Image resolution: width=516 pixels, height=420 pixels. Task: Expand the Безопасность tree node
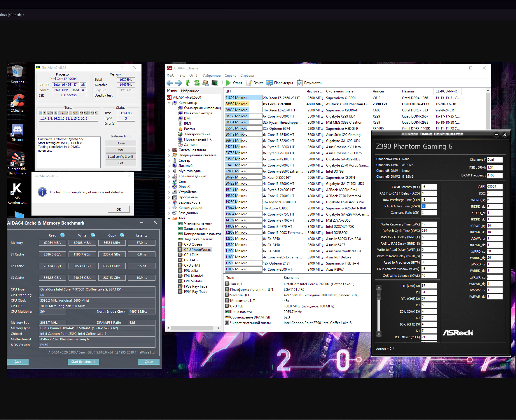tap(169, 202)
